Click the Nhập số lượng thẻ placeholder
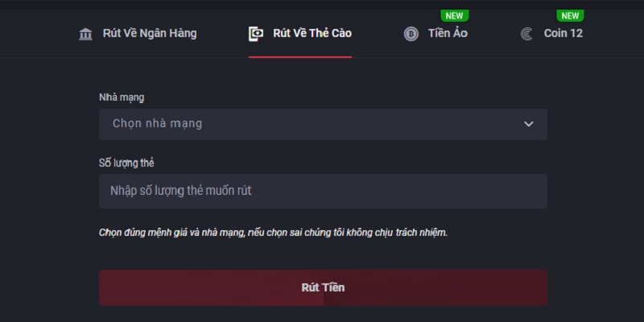This screenshot has height=322, width=644. click(186, 191)
